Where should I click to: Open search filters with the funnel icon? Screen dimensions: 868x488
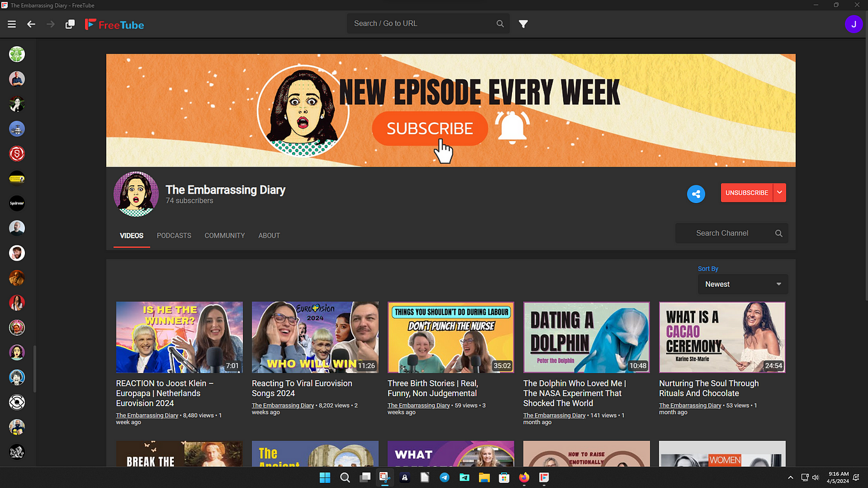[x=523, y=24]
